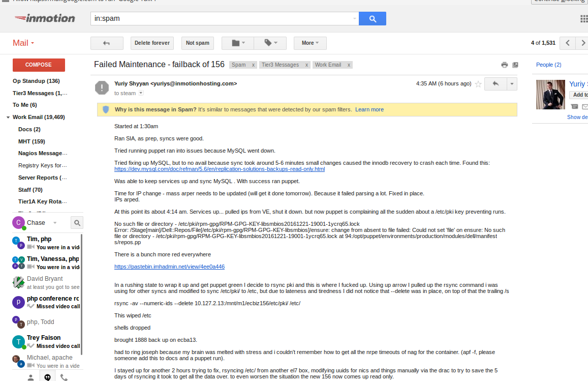The height and width of the screenshot is (381, 588).
Task: Open the Move to folder dropdown
Action: click(237, 43)
